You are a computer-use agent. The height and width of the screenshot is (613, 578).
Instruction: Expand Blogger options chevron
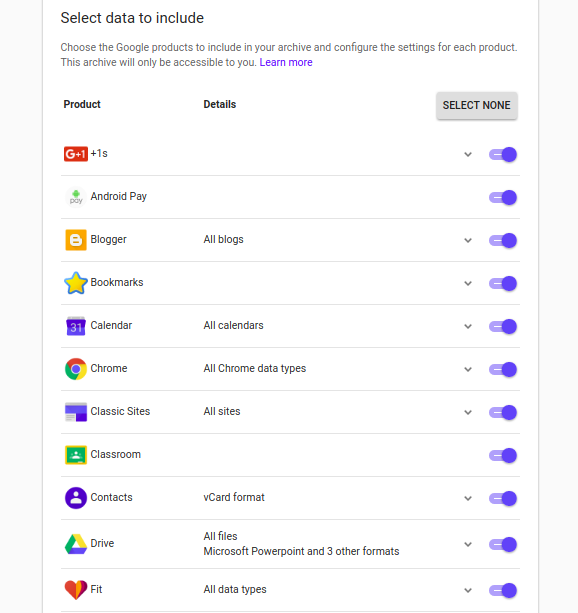click(x=468, y=240)
